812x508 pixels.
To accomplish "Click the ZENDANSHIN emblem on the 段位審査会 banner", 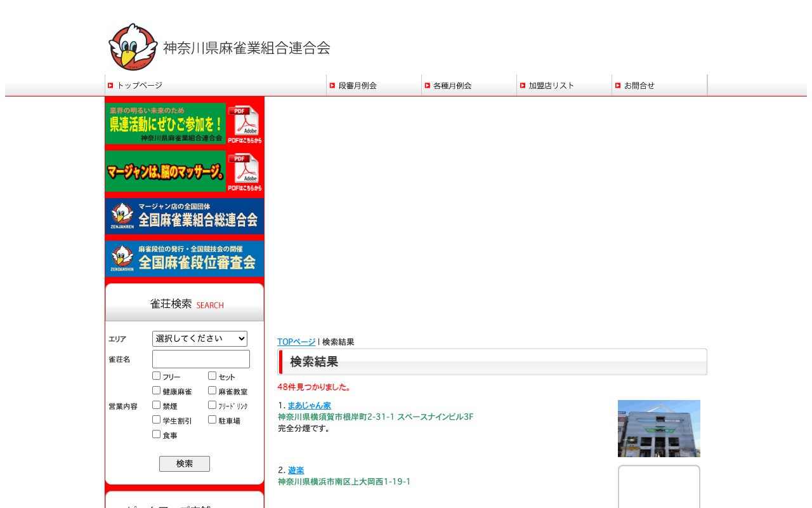I will pos(121,258).
